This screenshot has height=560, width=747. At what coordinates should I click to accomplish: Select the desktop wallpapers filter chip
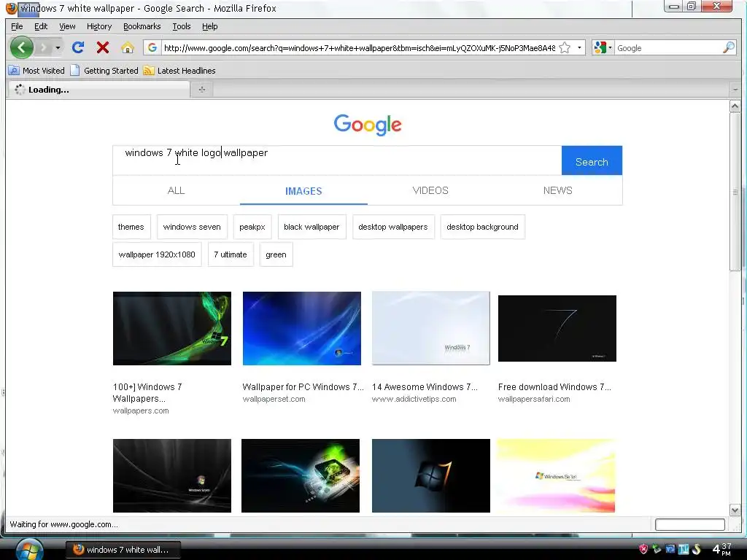pos(393,227)
